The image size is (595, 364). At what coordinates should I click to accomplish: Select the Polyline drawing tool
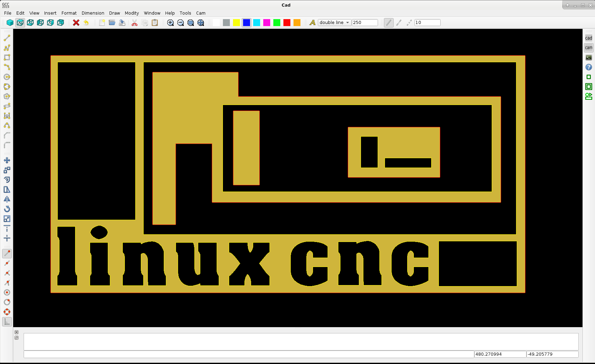click(x=7, y=48)
